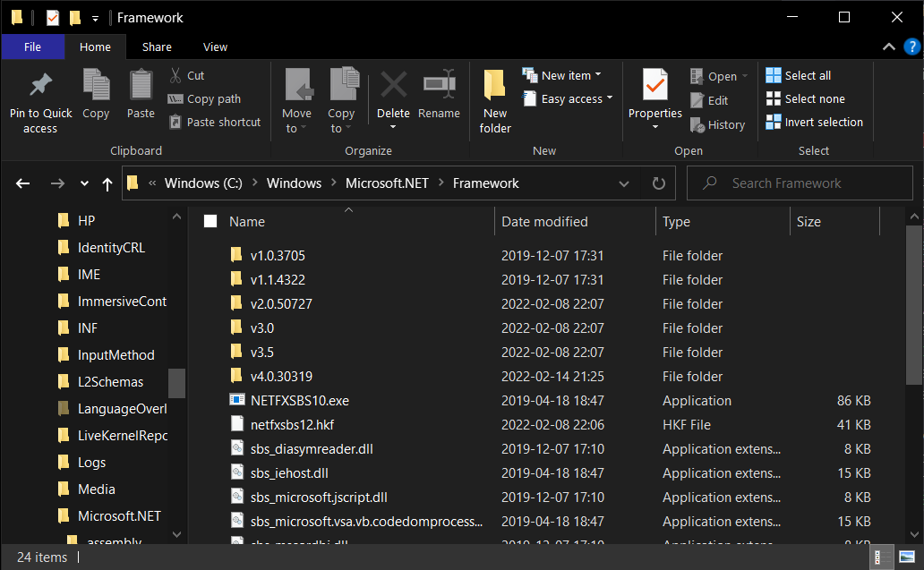Open the IdentityCRL folder in navigation pane

click(111, 248)
